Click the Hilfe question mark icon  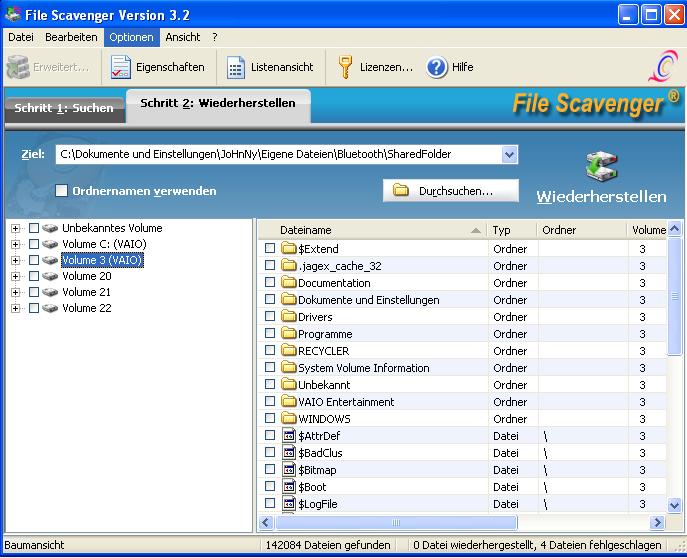[x=436, y=67]
